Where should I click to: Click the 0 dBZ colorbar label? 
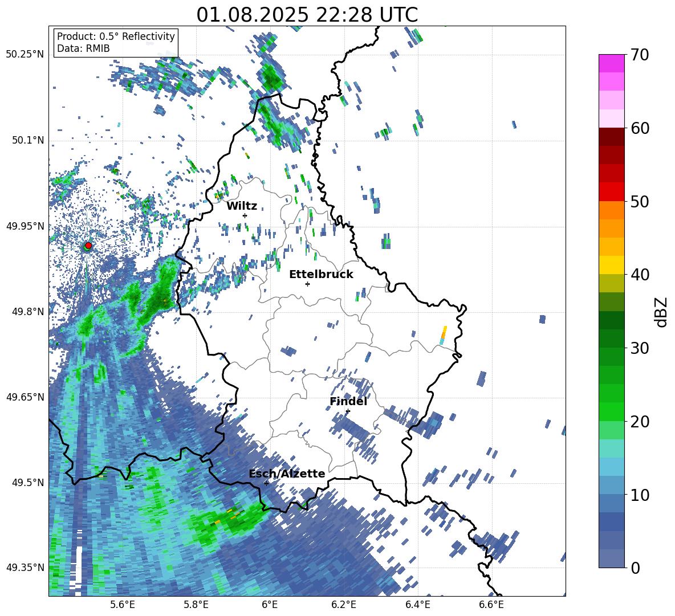(635, 568)
